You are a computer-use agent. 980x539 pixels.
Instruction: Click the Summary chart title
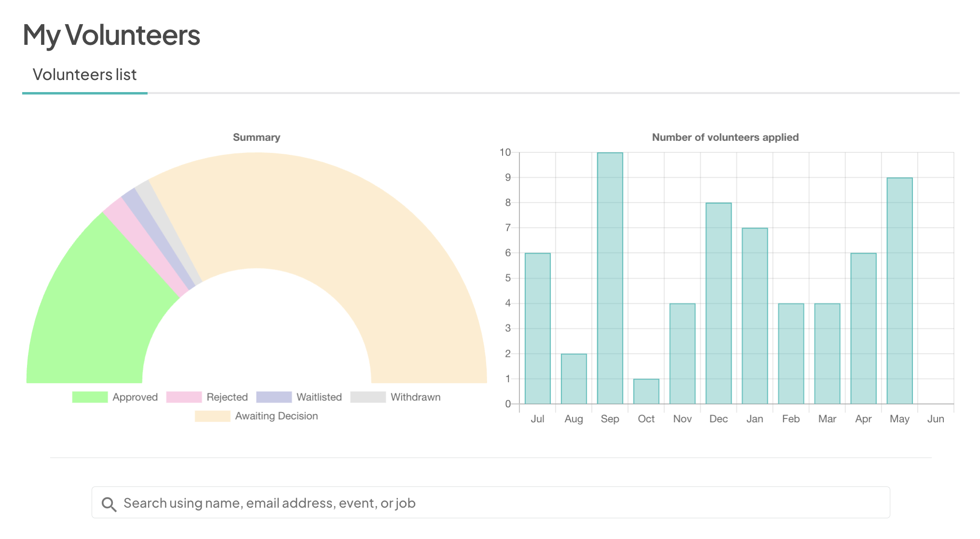point(257,137)
